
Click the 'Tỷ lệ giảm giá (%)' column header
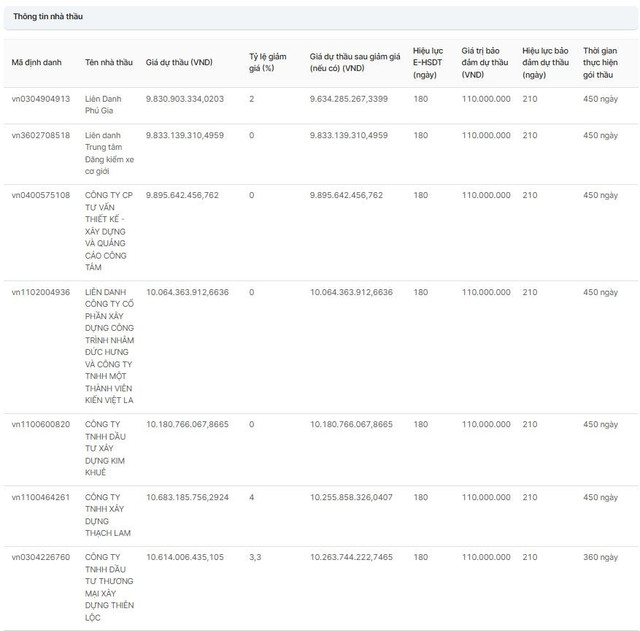[267, 62]
